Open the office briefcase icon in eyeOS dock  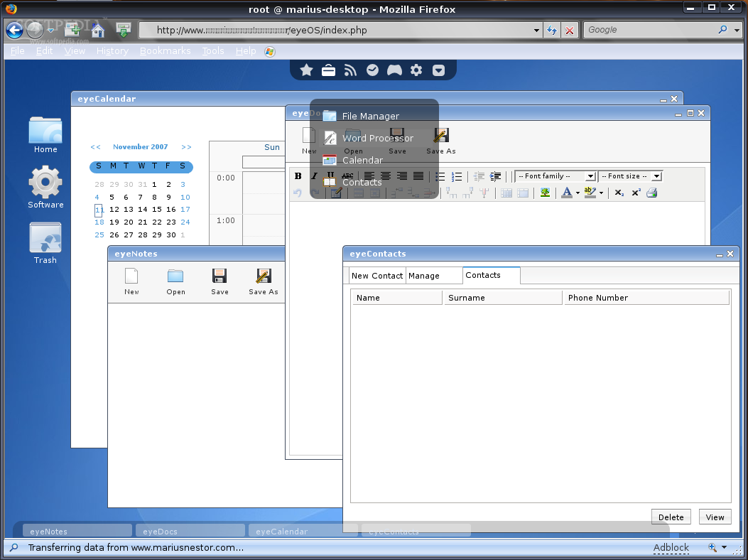point(328,70)
